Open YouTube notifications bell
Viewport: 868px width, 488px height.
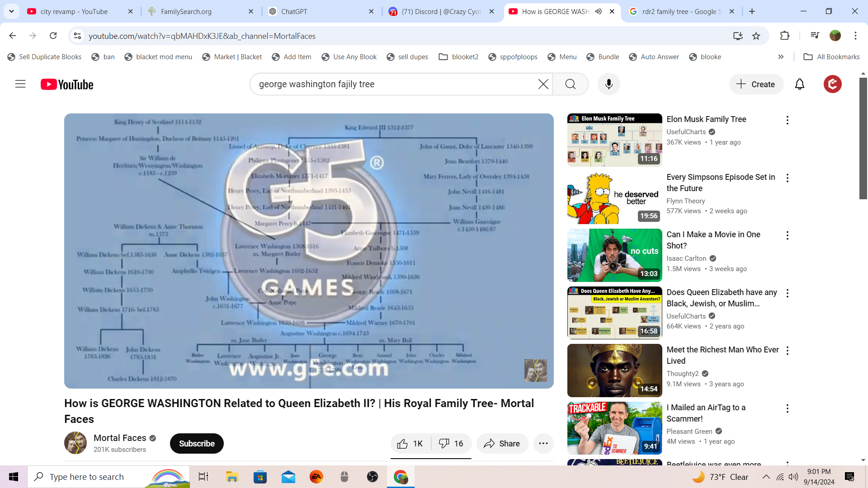click(799, 84)
